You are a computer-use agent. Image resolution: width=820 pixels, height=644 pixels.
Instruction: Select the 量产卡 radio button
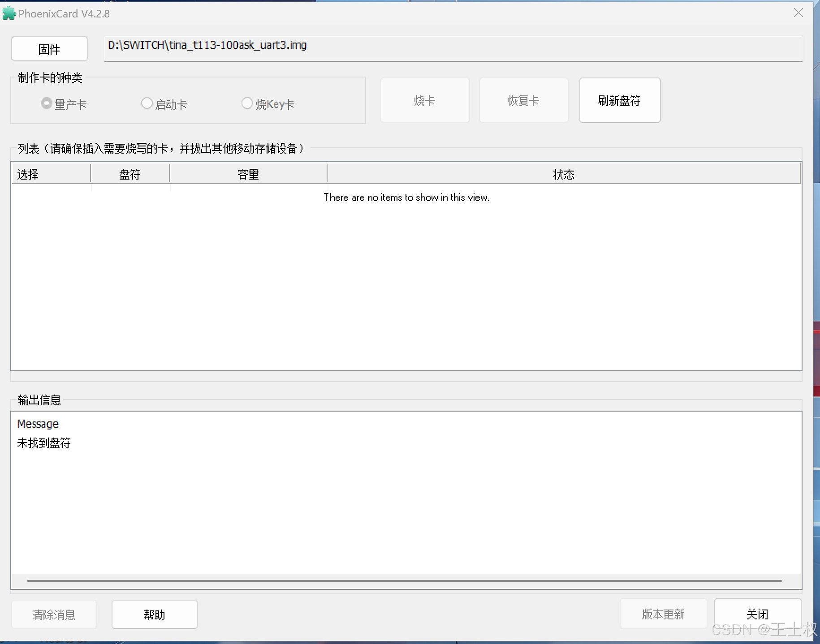click(x=47, y=103)
